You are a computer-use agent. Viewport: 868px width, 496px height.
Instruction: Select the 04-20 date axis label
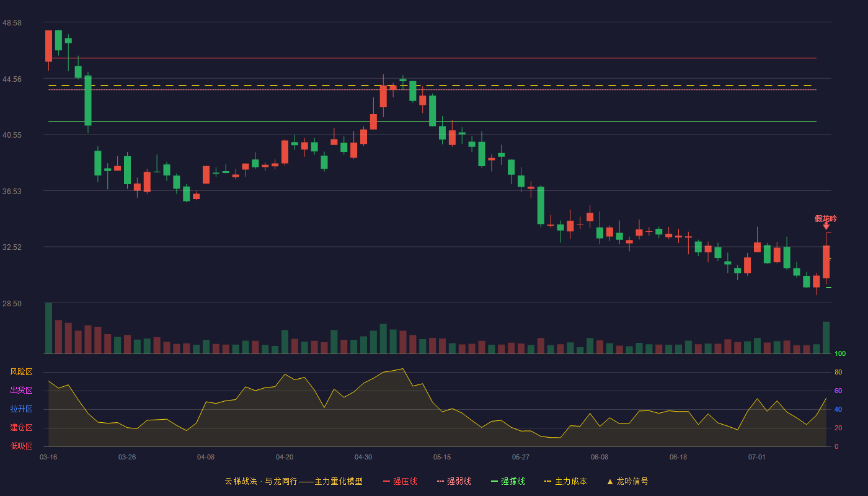(x=285, y=457)
